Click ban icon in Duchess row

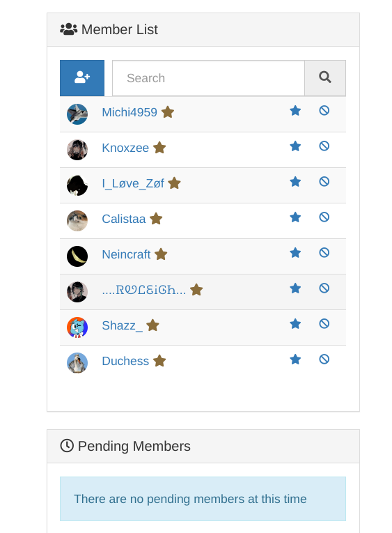(324, 360)
